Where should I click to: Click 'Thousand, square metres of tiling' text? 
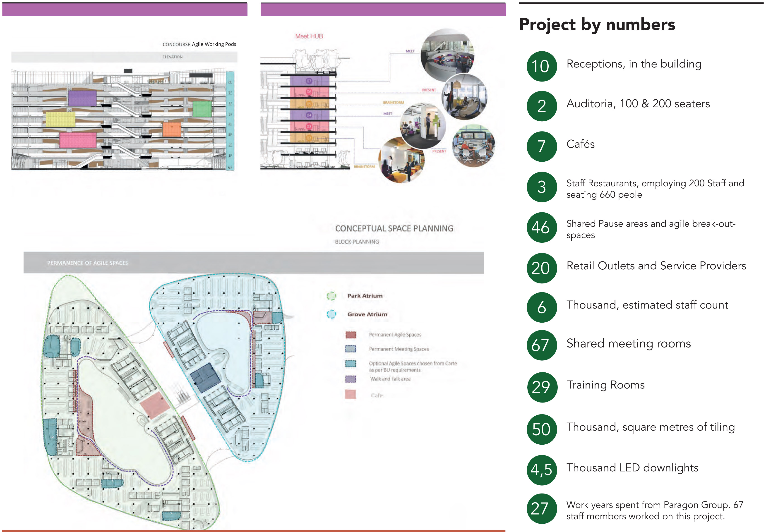click(650, 427)
